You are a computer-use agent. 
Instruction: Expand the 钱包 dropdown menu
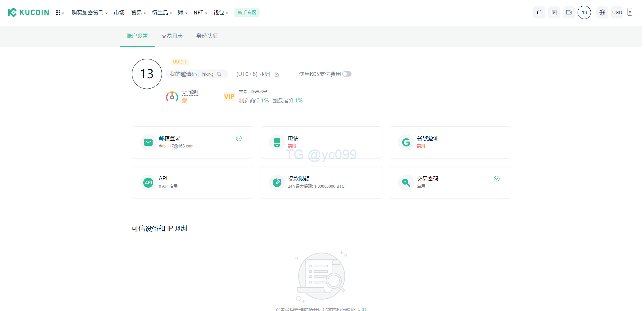tap(220, 13)
